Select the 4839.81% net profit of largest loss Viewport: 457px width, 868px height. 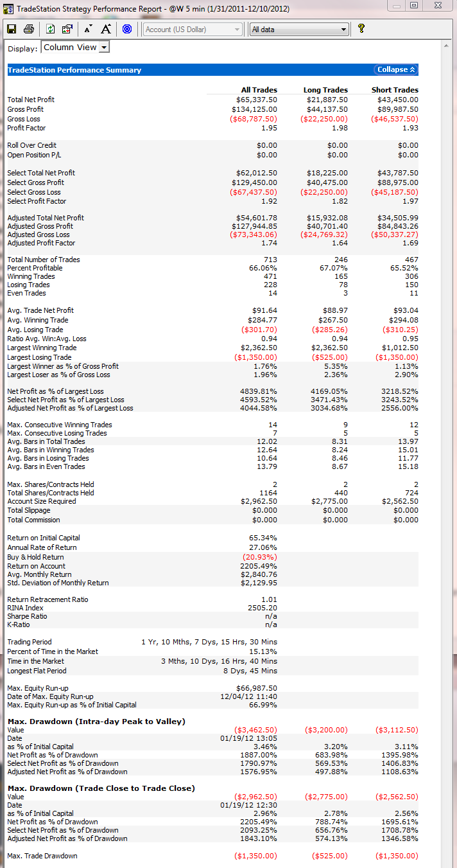pyautogui.click(x=259, y=391)
